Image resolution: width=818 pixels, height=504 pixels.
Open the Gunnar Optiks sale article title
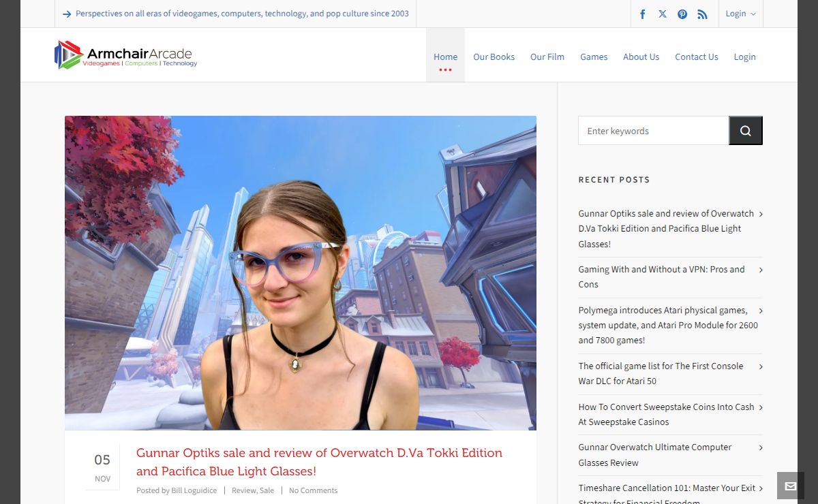(x=319, y=462)
